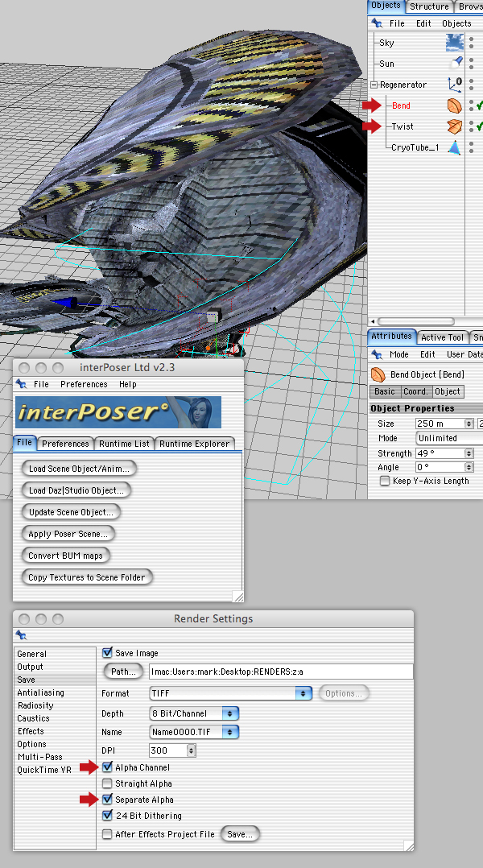Viewport: 483px width, 868px height.
Task: Toggle visibility dots for CryoTube_1
Action: [x=472, y=147]
